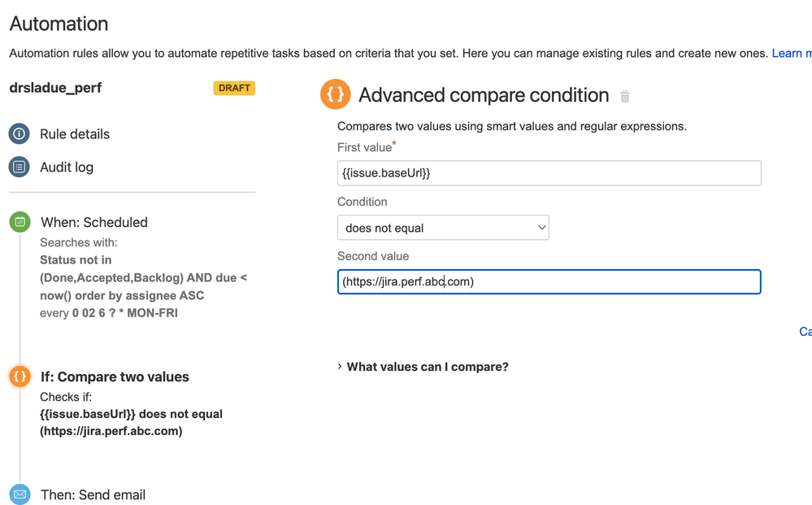Click the orange Compare two values icon

[20, 376]
